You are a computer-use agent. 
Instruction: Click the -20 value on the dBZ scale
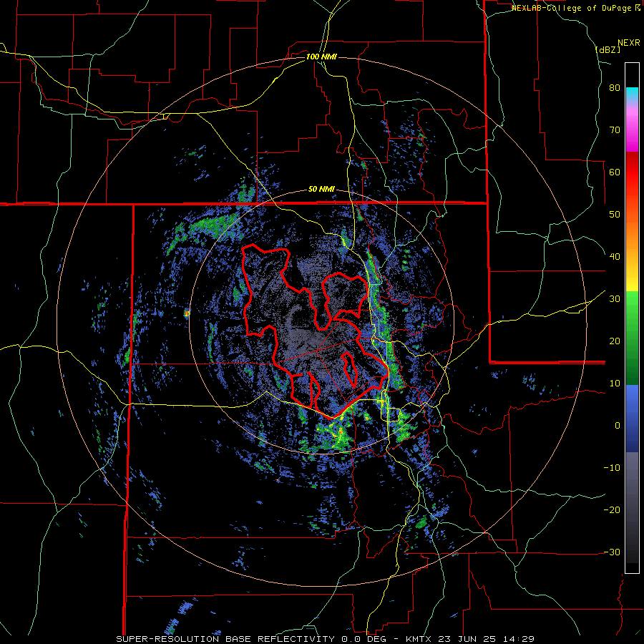point(612,510)
